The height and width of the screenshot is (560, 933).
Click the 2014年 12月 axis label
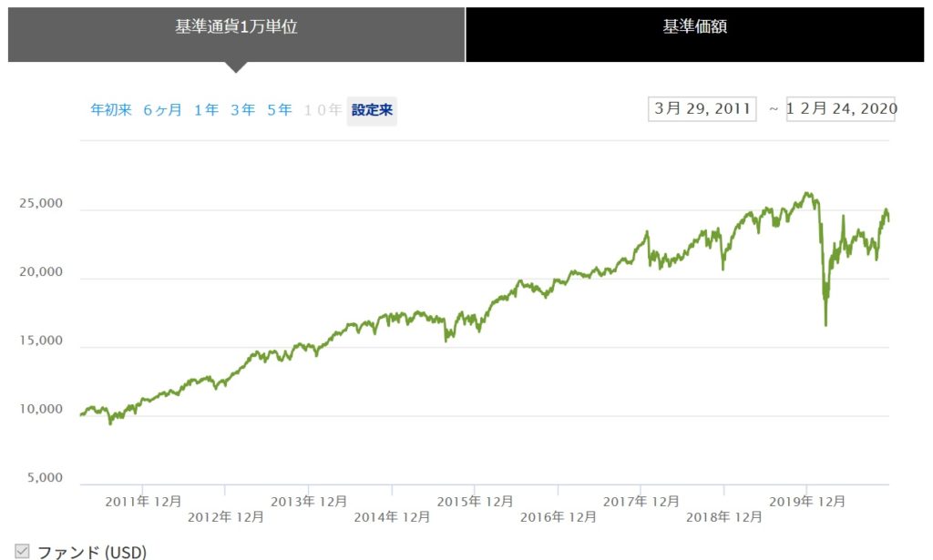392,517
